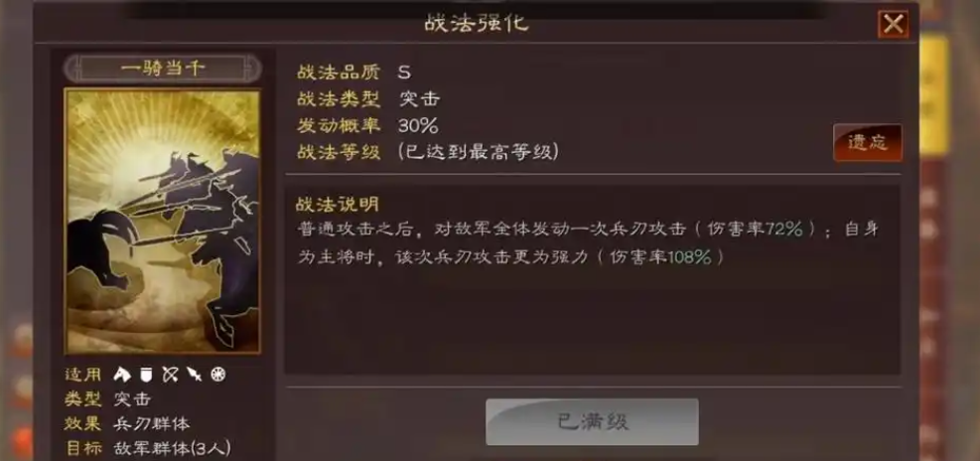980x461 pixels.
Task: Click the siege wheel troop icon
Action: [x=218, y=375]
